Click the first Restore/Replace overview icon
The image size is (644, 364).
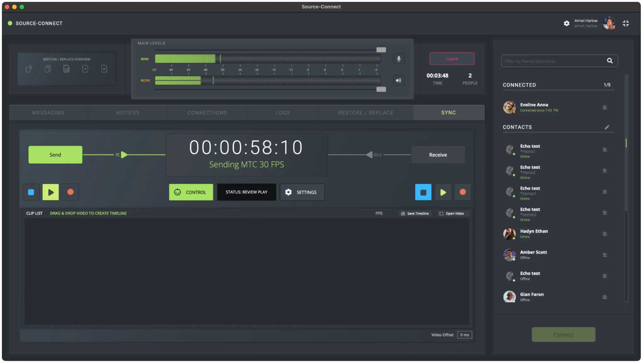29,69
